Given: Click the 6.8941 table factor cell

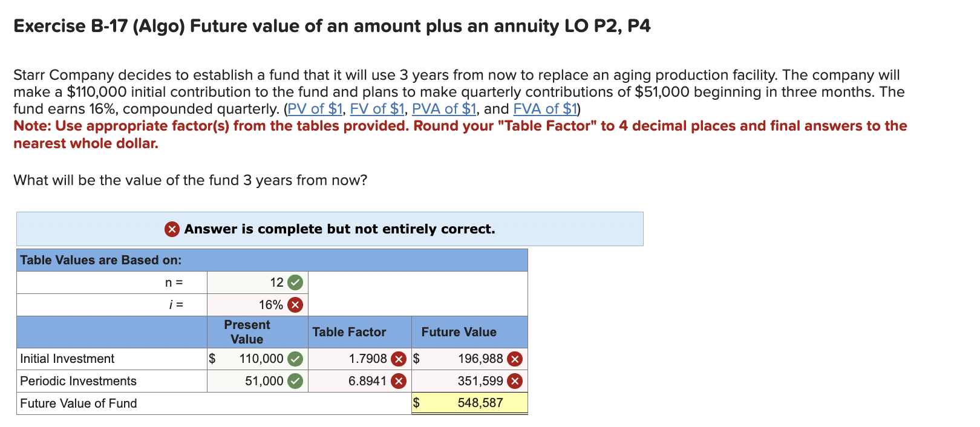Looking at the screenshot, I should point(360,381).
